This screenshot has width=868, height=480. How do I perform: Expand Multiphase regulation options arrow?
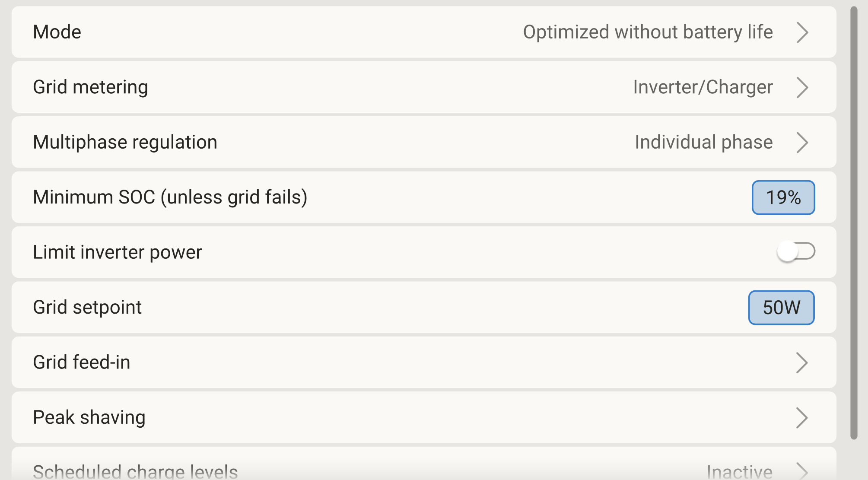tap(802, 143)
